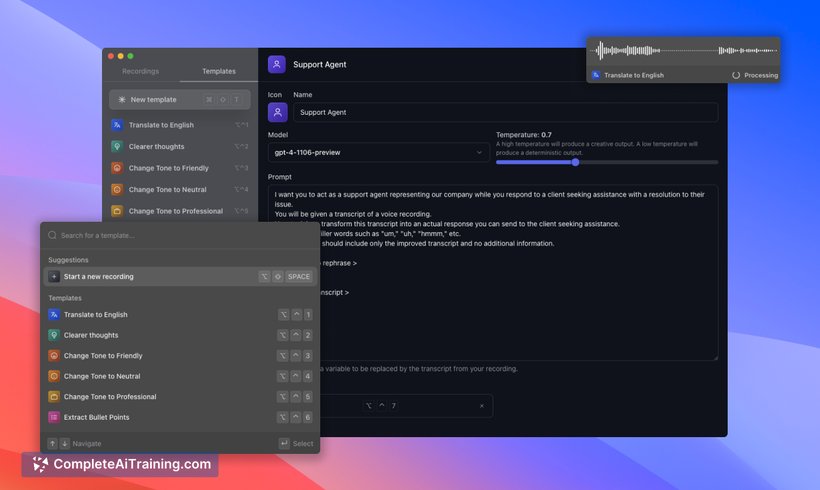The image size is (820, 490).
Task: Click the Templates heading in search popup
Action: (x=65, y=298)
